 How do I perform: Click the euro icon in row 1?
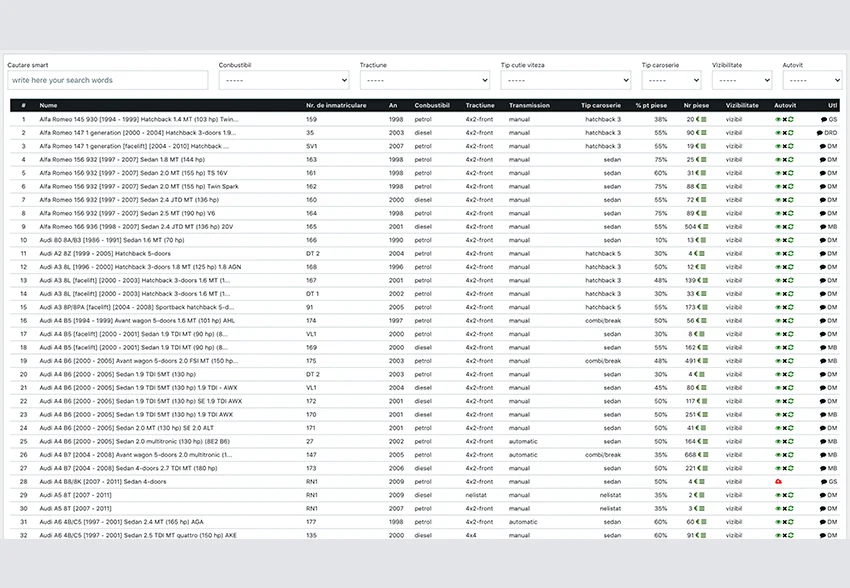coord(698,119)
